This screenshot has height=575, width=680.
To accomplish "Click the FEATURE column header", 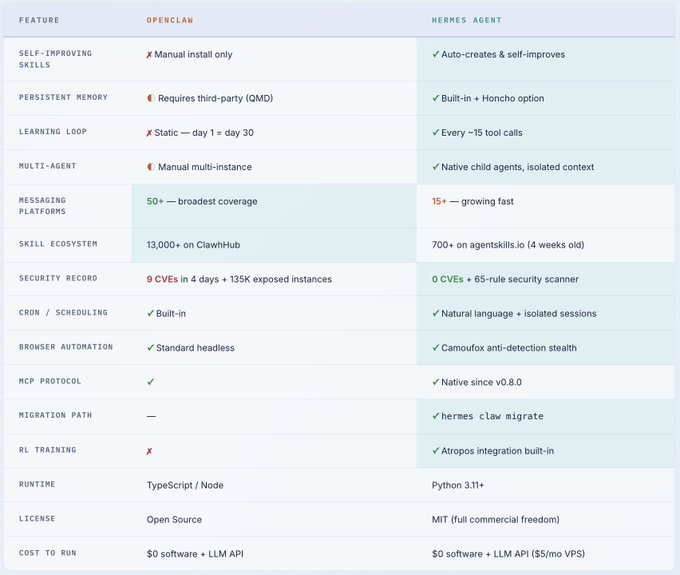I will (39, 20).
